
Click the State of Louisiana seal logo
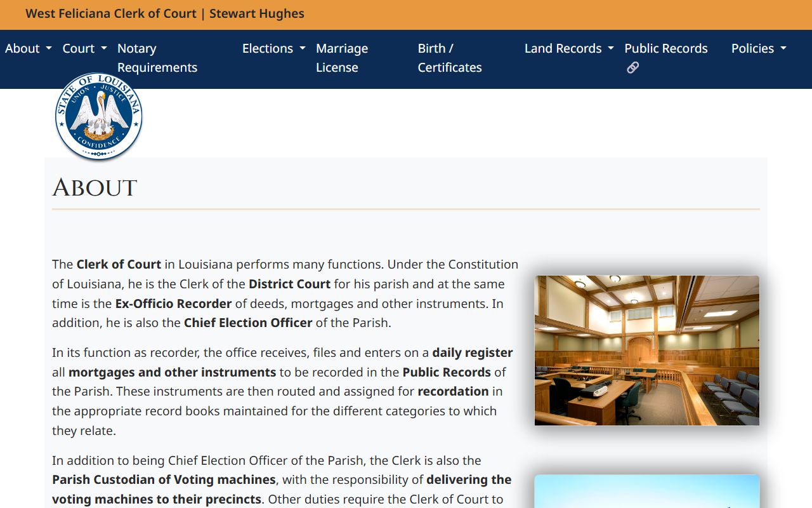(98, 116)
